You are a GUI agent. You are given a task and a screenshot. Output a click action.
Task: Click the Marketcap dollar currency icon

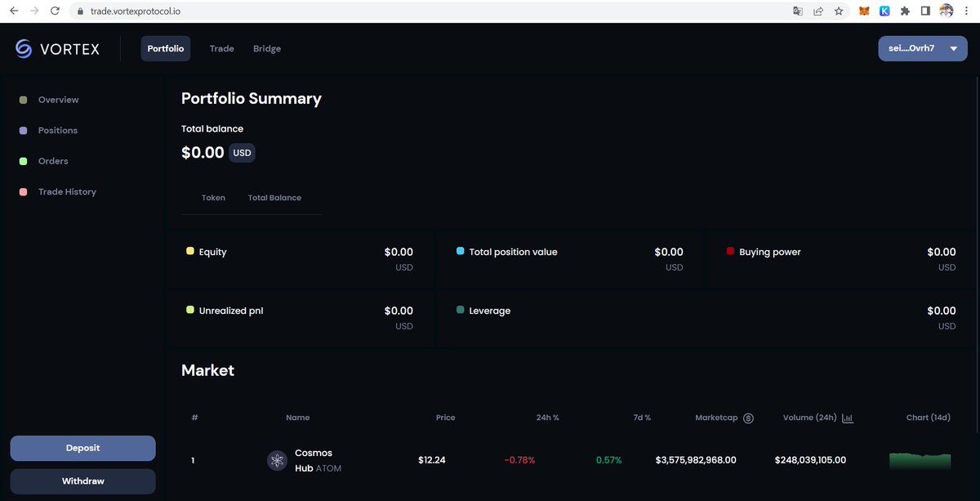(x=748, y=418)
